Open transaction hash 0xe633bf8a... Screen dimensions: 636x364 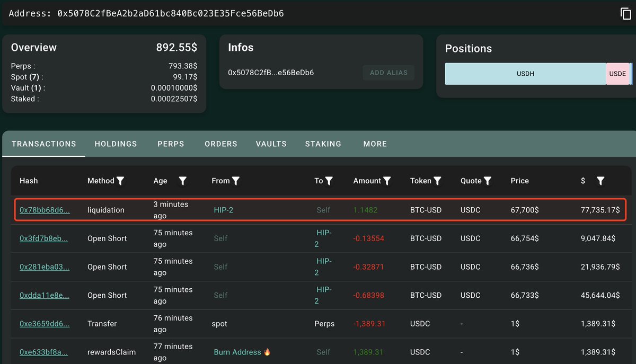43,352
